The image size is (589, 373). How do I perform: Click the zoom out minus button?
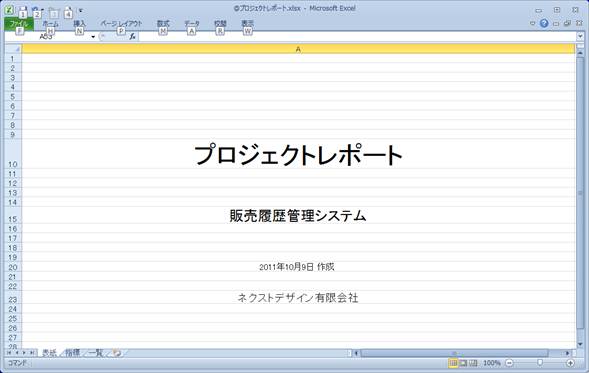coord(509,363)
